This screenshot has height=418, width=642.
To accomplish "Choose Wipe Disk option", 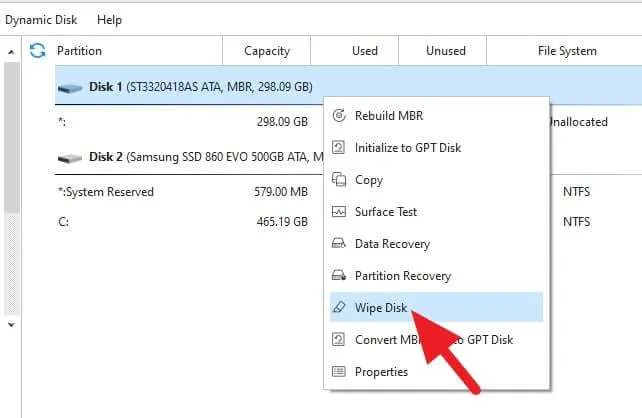I will 436,307.
